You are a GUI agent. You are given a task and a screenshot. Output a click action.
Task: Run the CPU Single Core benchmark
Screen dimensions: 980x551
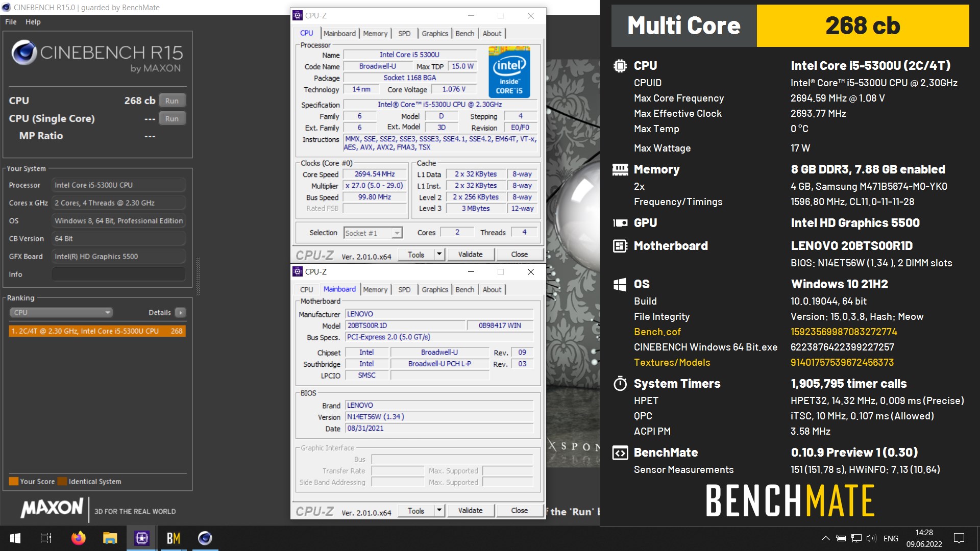(x=172, y=118)
